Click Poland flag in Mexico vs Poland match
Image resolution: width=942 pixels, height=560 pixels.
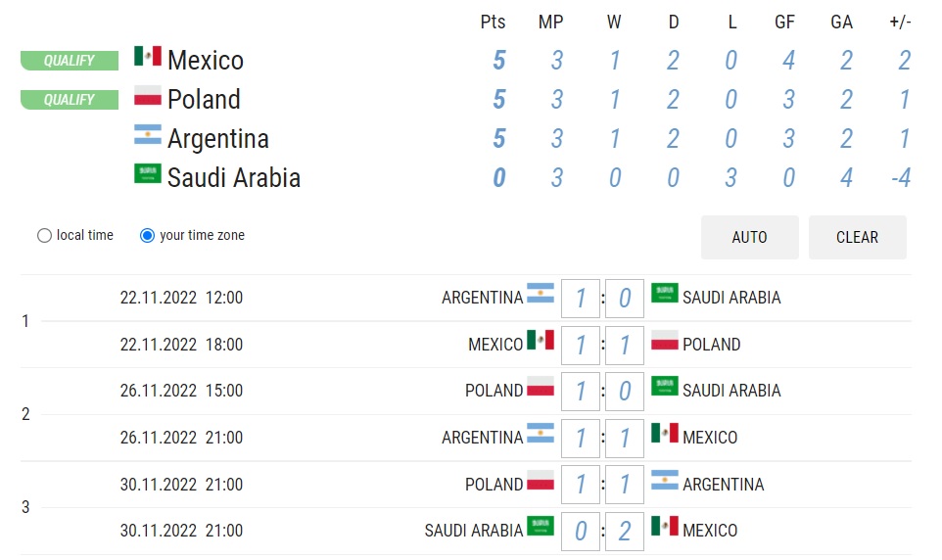(x=665, y=340)
